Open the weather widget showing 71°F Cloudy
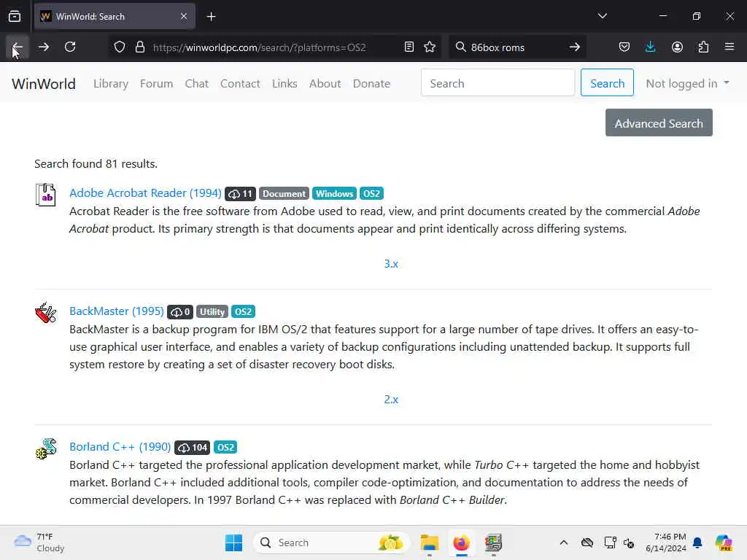The height and width of the screenshot is (560, 747). tap(39, 542)
